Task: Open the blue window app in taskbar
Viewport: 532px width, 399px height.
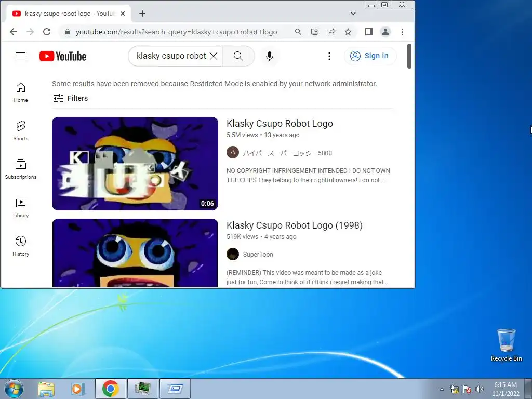Action: 175,389
